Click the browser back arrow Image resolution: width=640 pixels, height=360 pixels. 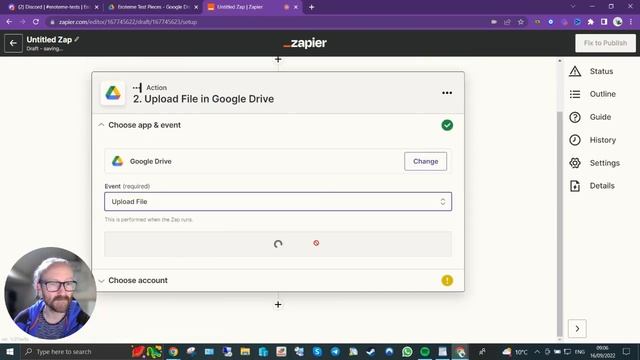pyautogui.click(x=9, y=22)
